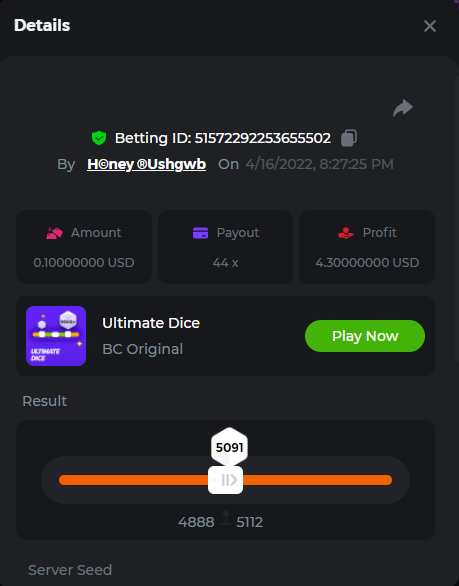Image resolution: width=459 pixels, height=586 pixels.
Task: Click the share arrow icon
Action: pyautogui.click(x=403, y=108)
